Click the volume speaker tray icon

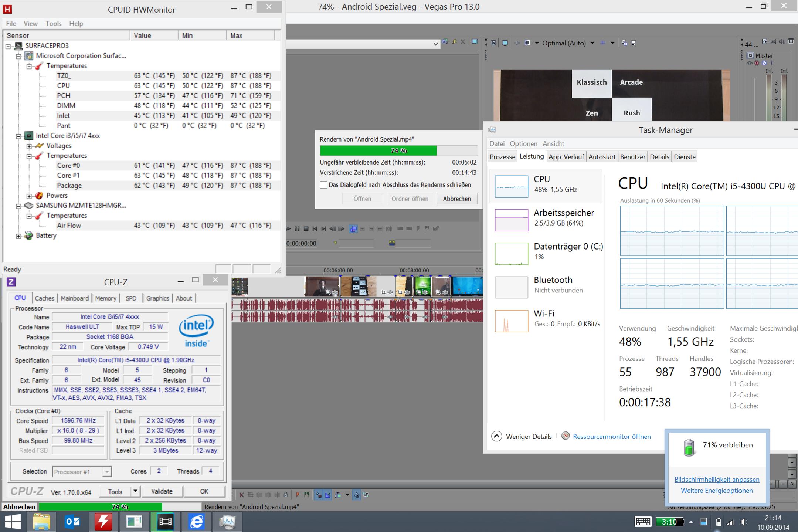pos(744,522)
